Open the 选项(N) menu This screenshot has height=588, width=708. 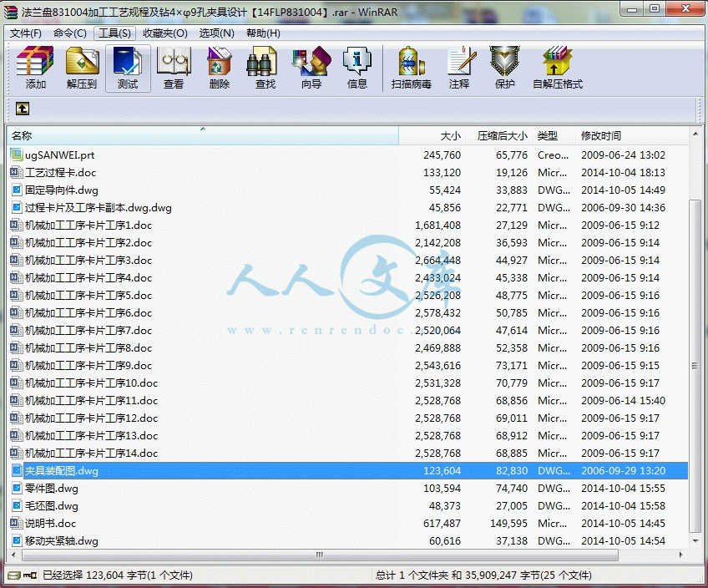pos(217,33)
